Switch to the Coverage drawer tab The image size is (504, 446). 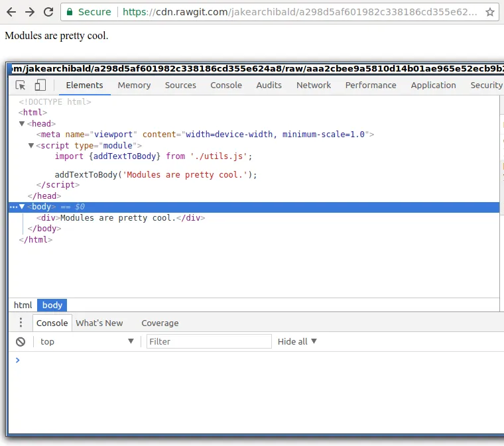click(x=160, y=323)
